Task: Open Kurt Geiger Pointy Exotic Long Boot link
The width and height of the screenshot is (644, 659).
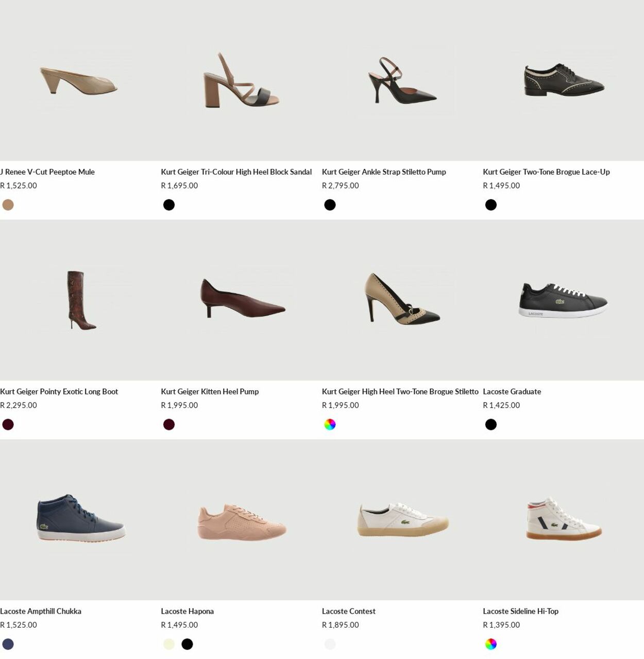Action: (x=59, y=392)
